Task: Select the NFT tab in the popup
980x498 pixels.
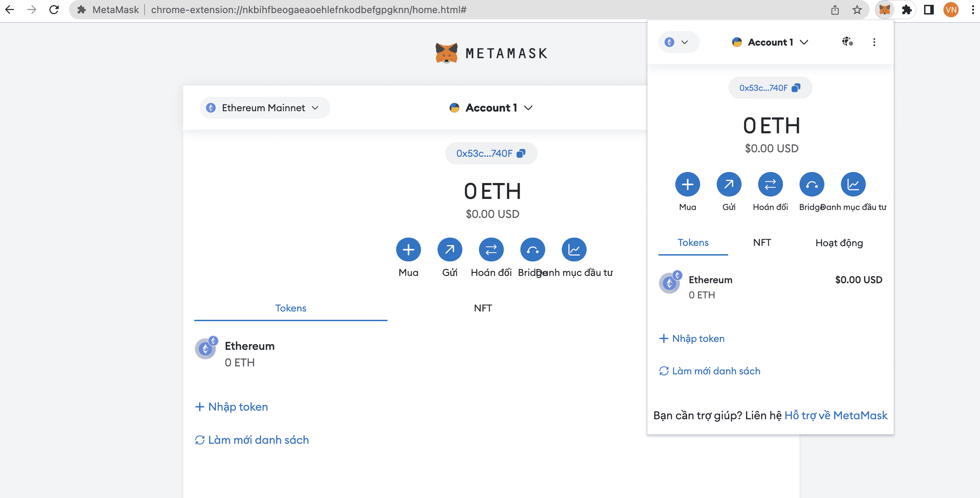Action: [x=762, y=243]
